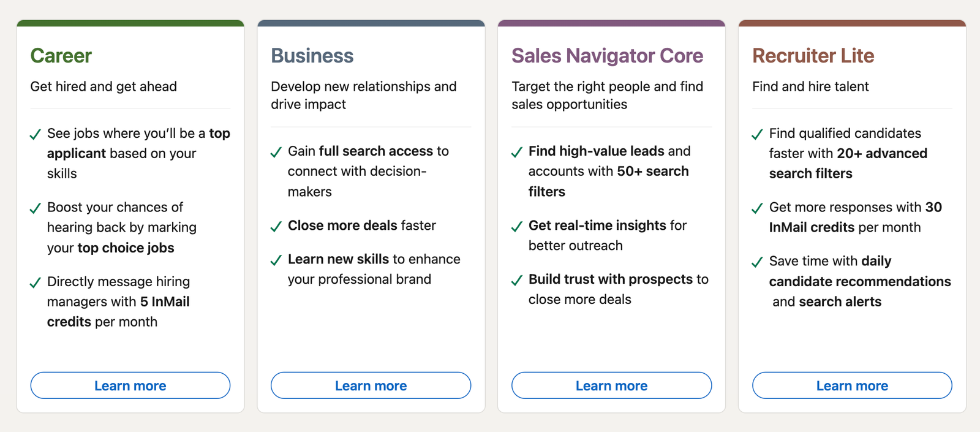Click the checkmark beside 'Close more deals faster'
This screenshot has height=432, width=980.
pyautogui.click(x=274, y=226)
